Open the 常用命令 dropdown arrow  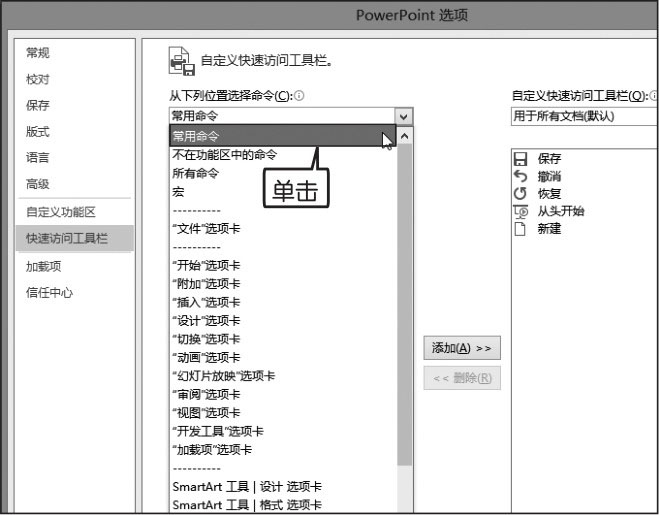pos(403,116)
